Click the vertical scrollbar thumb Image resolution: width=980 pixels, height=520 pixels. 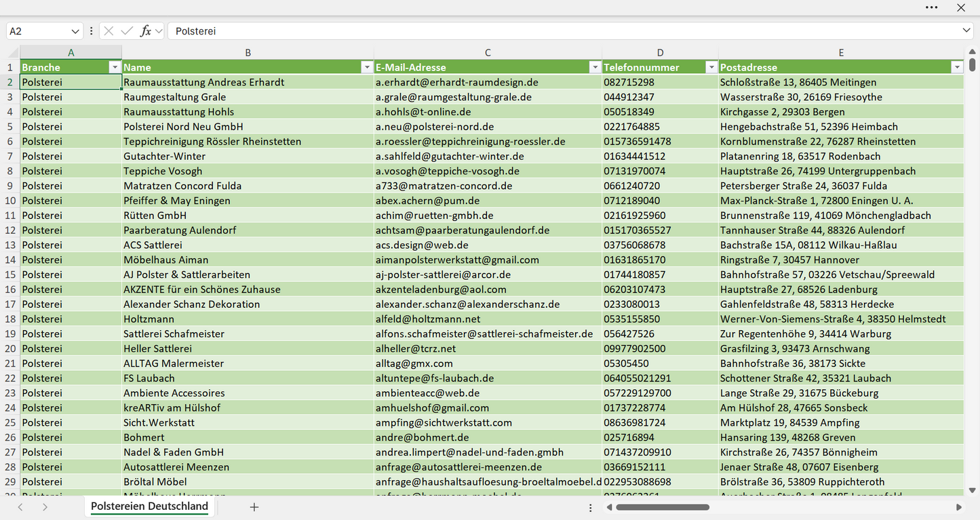click(x=972, y=65)
